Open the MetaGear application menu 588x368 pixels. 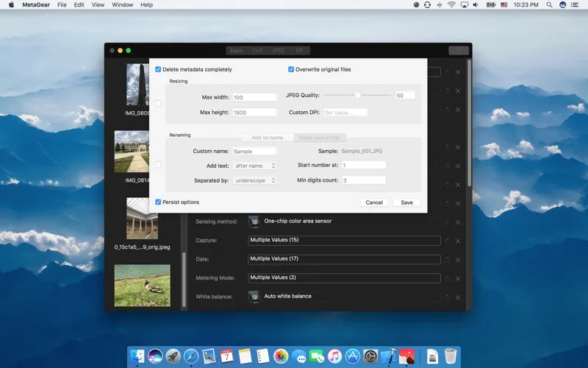(x=35, y=5)
